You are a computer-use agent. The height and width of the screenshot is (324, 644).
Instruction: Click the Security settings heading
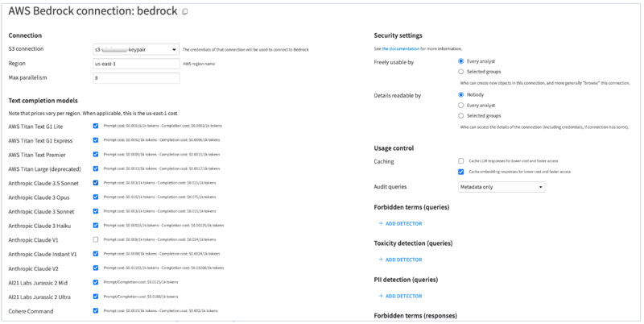point(398,35)
